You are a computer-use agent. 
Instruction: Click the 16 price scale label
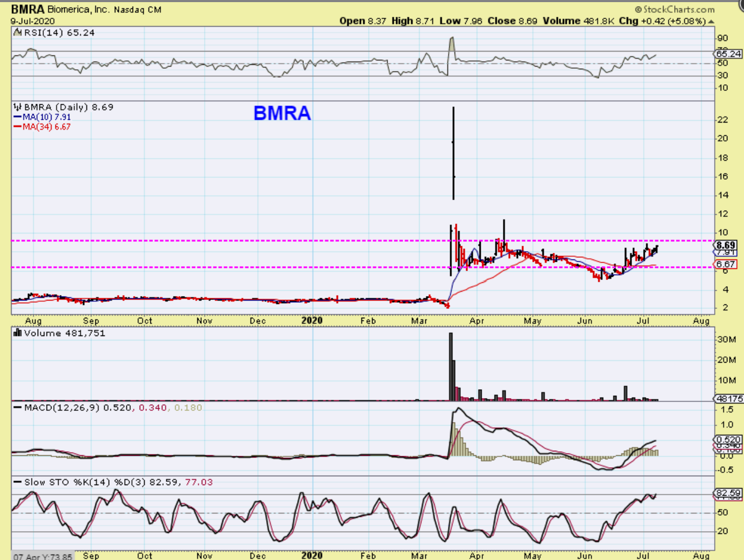(722, 176)
